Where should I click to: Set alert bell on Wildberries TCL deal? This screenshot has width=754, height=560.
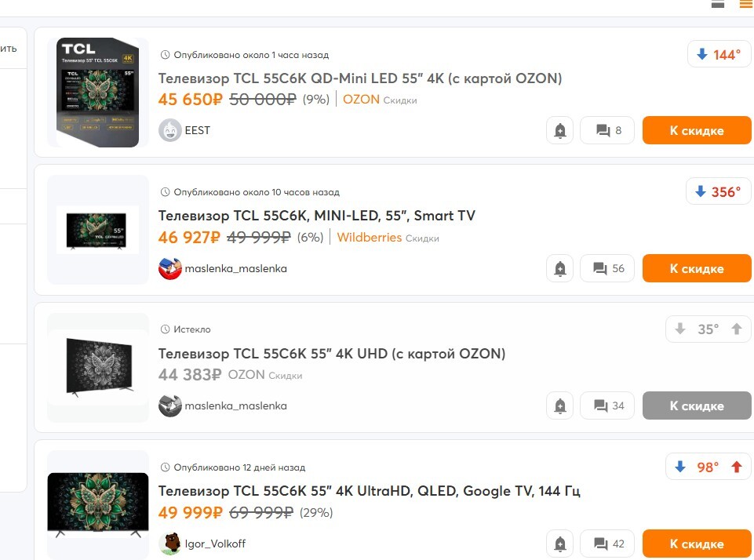[x=559, y=268]
